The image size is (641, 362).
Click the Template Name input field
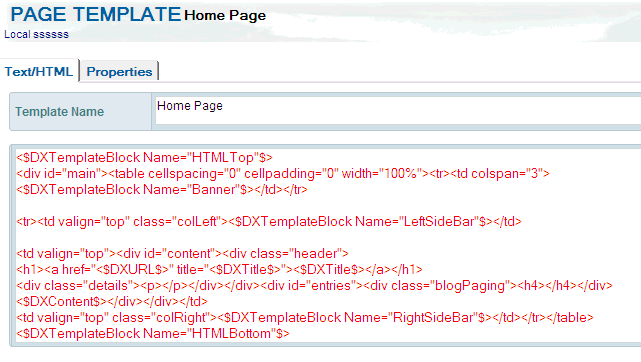(x=398, y=111)
